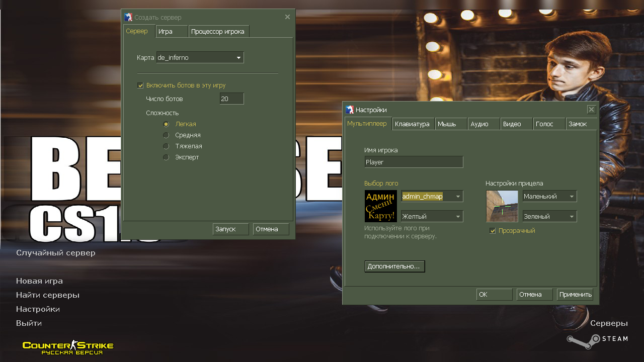Close the Создать сервер dialog

coord(287,17)
